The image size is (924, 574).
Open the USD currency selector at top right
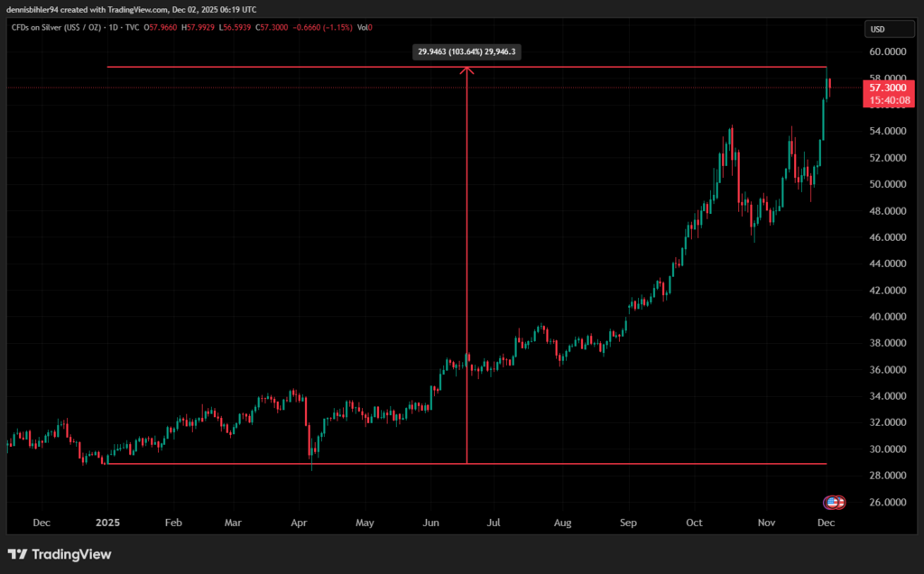pyautogui.click(x=889, y=28)
